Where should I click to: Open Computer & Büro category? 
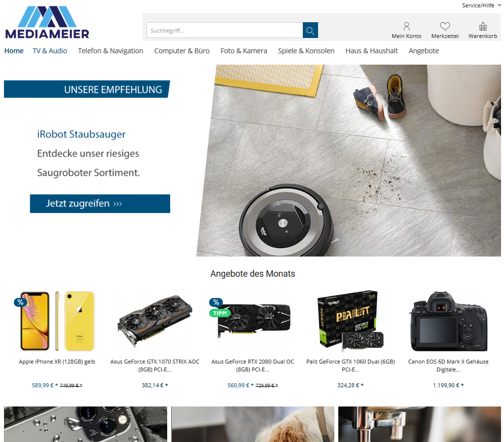tap(182, 51)
